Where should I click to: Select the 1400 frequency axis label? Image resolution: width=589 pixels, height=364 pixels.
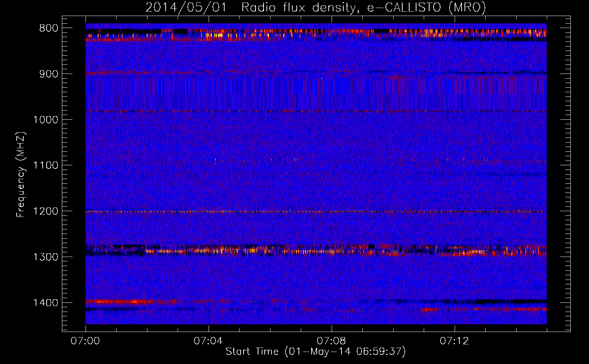pyautogui.click(x=46, y=303)
